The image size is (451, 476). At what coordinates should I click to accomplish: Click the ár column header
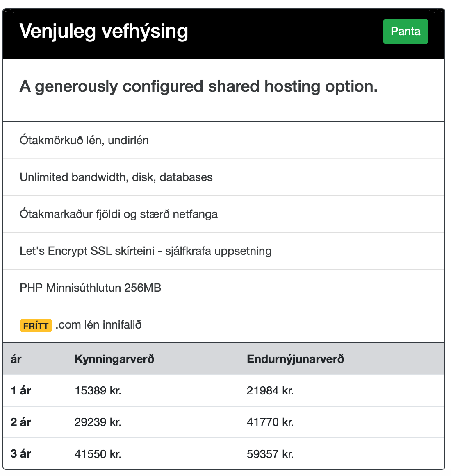coord(16,359)
